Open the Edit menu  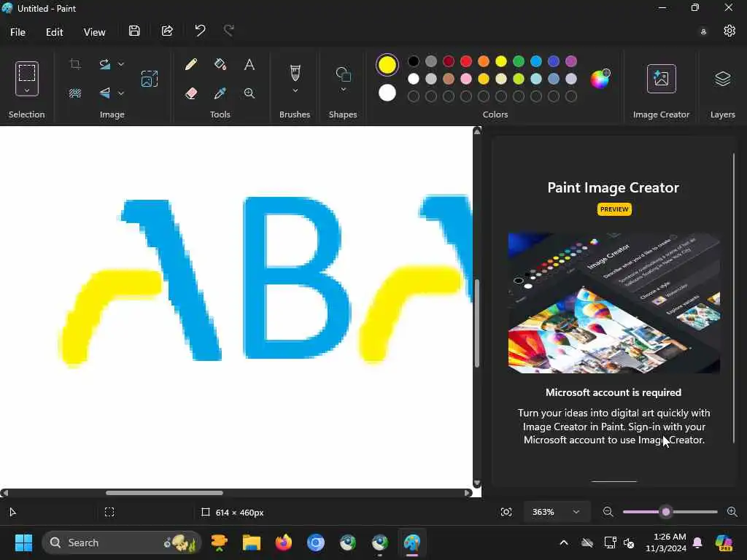pos(54,32)
